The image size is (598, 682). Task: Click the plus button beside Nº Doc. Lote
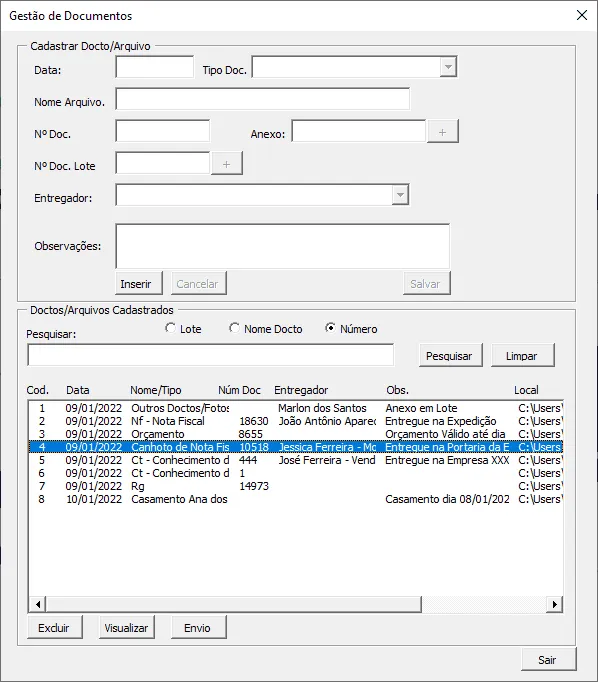(x=227, y=164)
